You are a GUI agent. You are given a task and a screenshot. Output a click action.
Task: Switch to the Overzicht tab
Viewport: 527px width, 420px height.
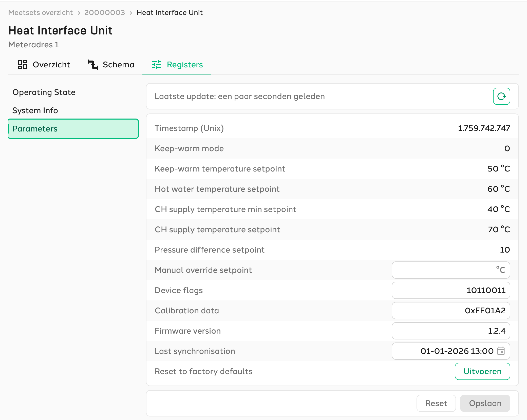pyautogui.click(x=44, y=65)
